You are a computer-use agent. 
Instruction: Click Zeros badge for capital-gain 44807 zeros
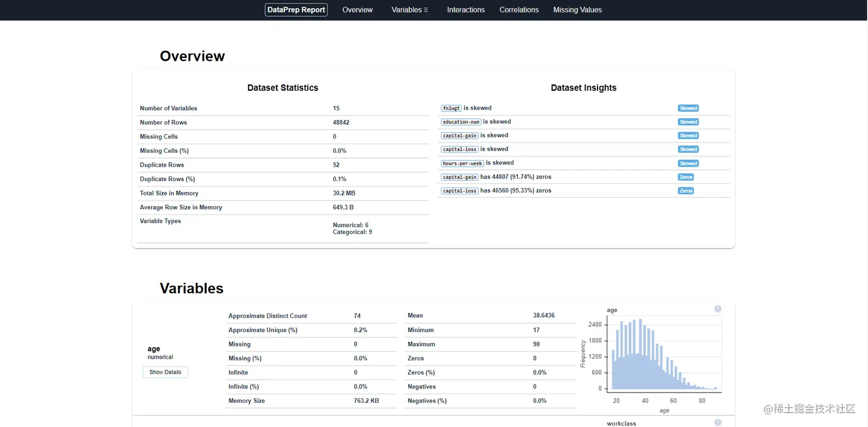(x=686, y=177)
